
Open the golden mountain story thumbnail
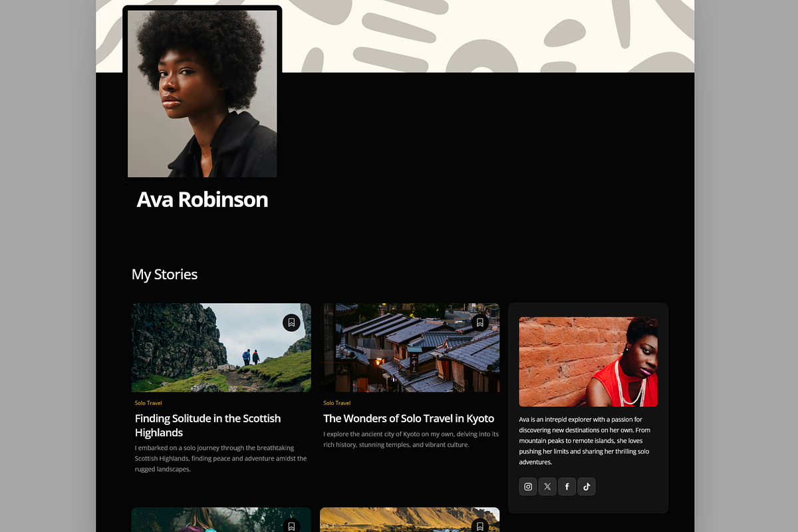click(x=410, y=520)
